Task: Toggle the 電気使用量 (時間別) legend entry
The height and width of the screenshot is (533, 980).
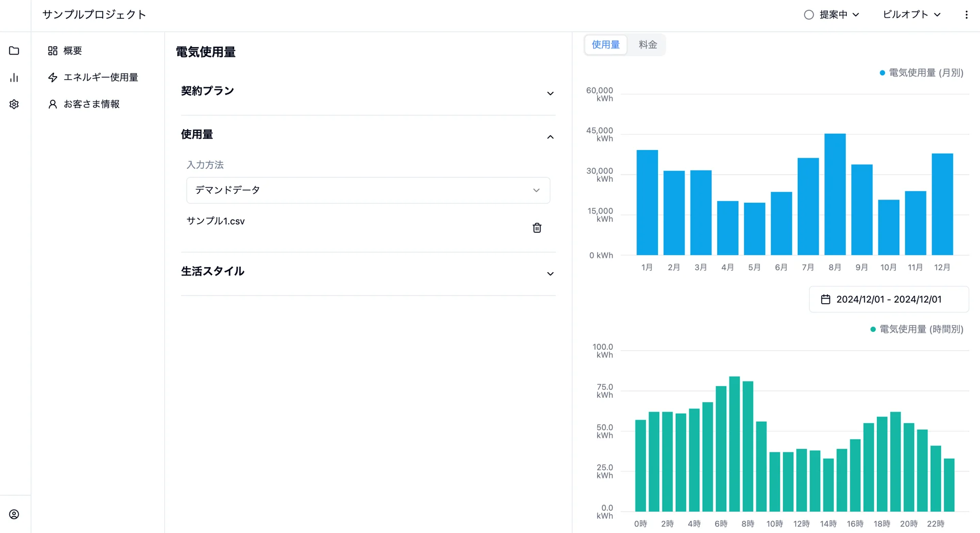Action: (x=917, y=329)
